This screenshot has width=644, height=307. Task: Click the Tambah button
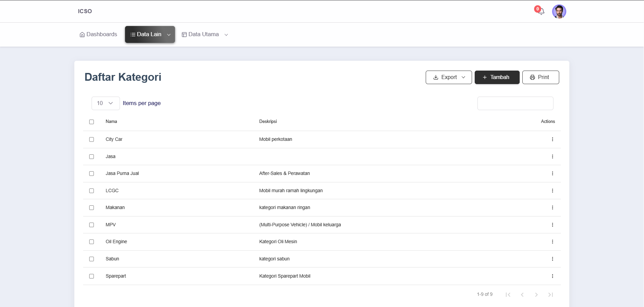[497, 77]
